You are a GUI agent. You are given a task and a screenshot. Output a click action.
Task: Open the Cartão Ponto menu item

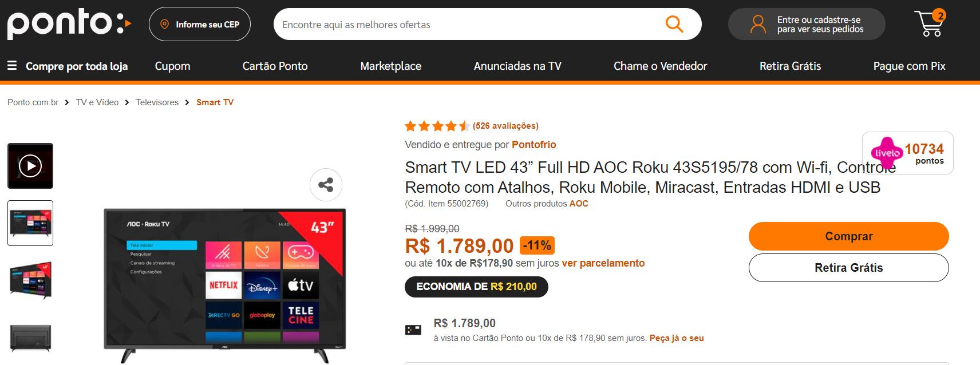275,66
